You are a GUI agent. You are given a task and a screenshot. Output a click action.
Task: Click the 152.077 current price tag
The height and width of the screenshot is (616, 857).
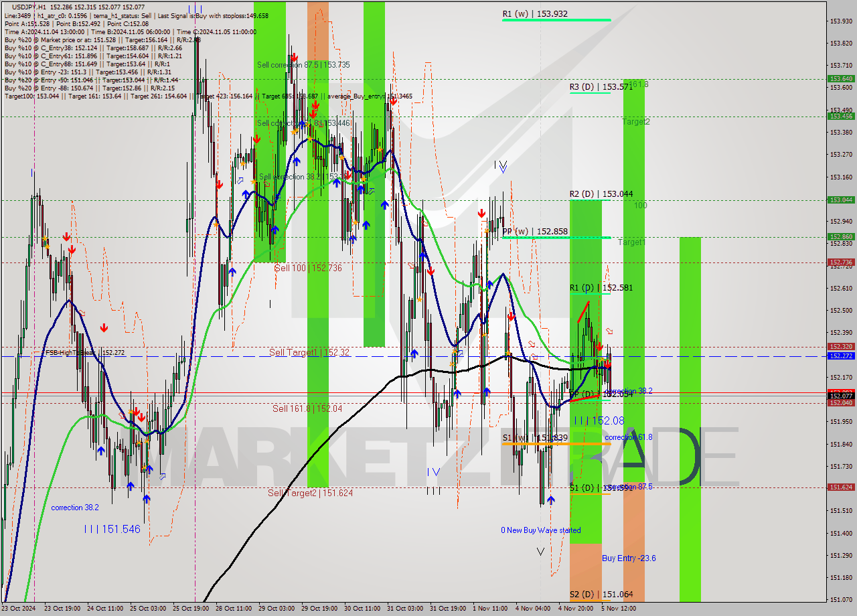841,396
